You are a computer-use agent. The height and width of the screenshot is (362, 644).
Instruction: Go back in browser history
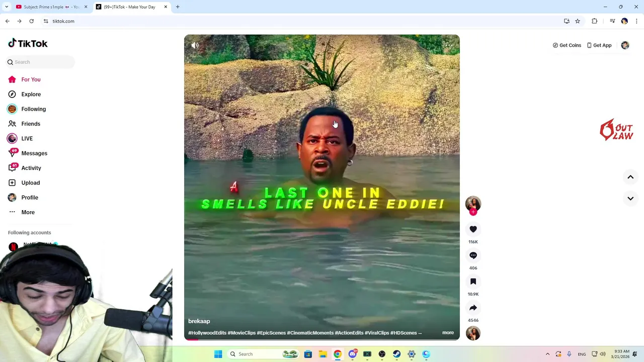[x=7, y=21]
